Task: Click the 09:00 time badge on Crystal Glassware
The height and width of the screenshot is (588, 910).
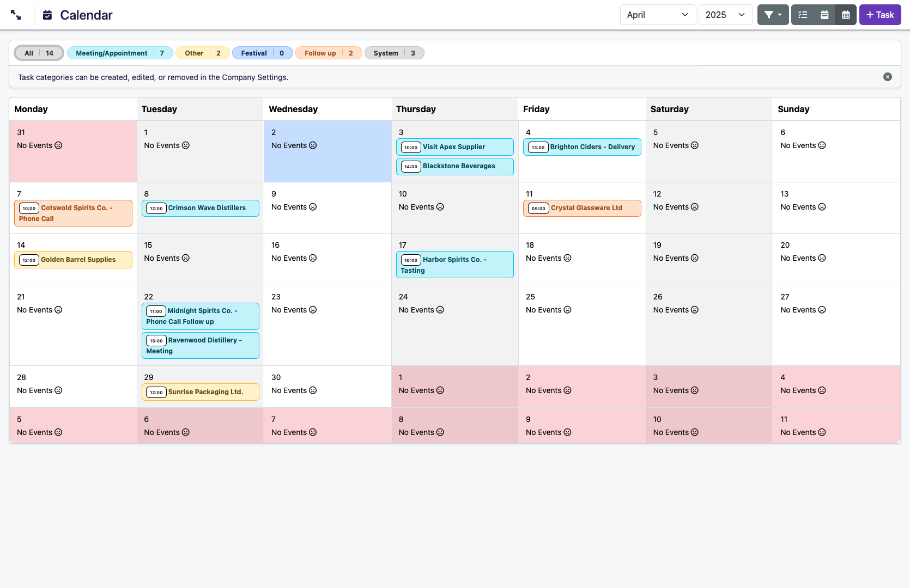Action: point(538,208)
